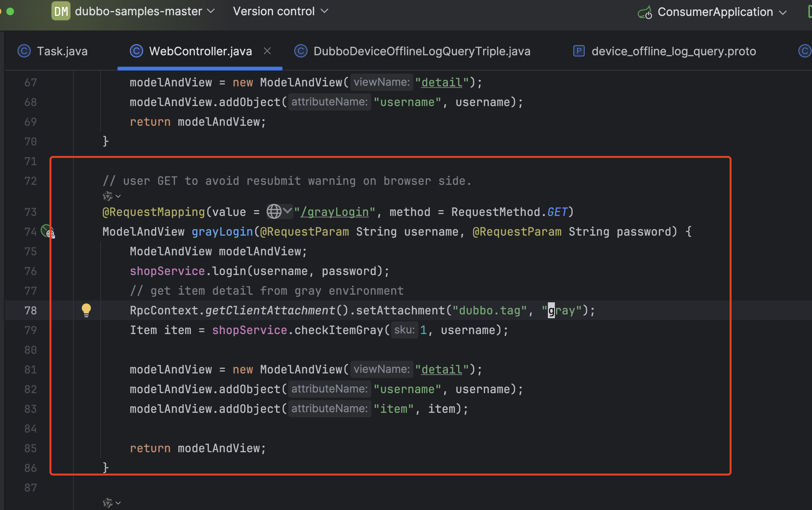Open the DubboDeviceOfflineLogQueryTriple.java tab

coord(422,51)
